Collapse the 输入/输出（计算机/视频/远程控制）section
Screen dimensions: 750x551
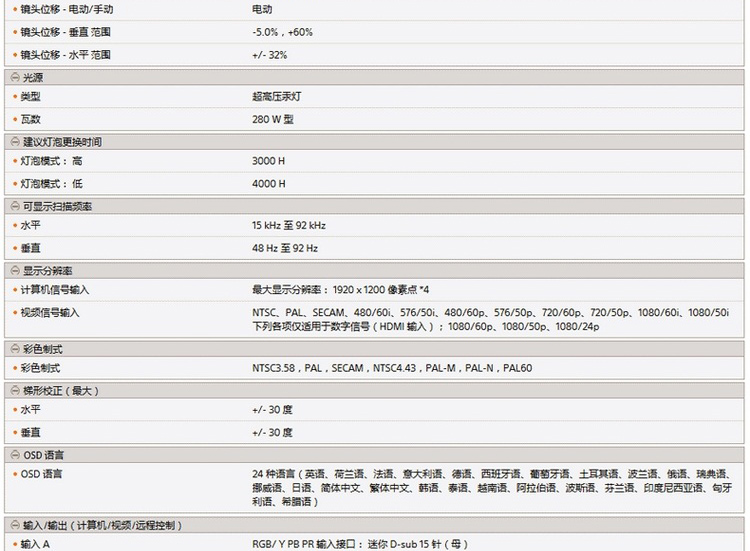click(14, 525)
